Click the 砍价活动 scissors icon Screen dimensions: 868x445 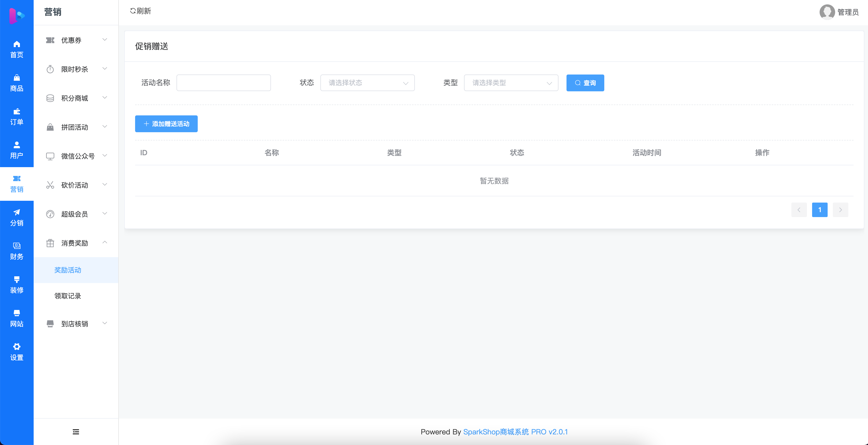point(50,185)
